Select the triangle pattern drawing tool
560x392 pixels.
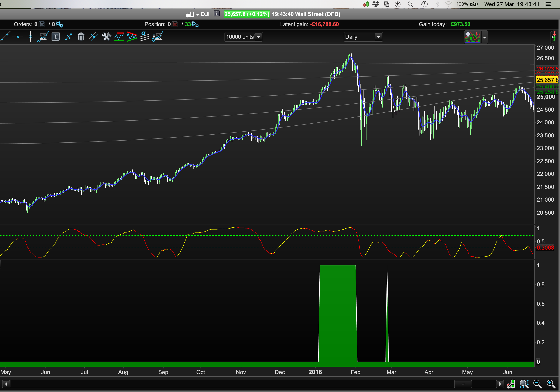[132, 37]
